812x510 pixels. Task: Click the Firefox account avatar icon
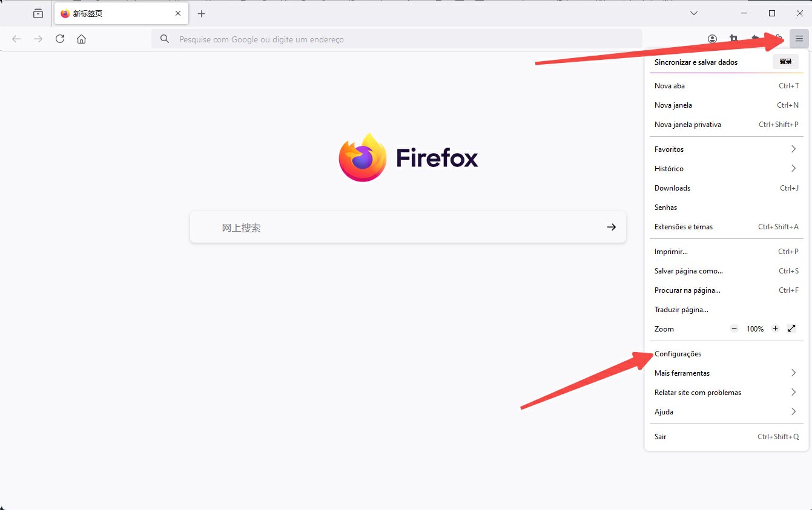click(x=712, y=39)
